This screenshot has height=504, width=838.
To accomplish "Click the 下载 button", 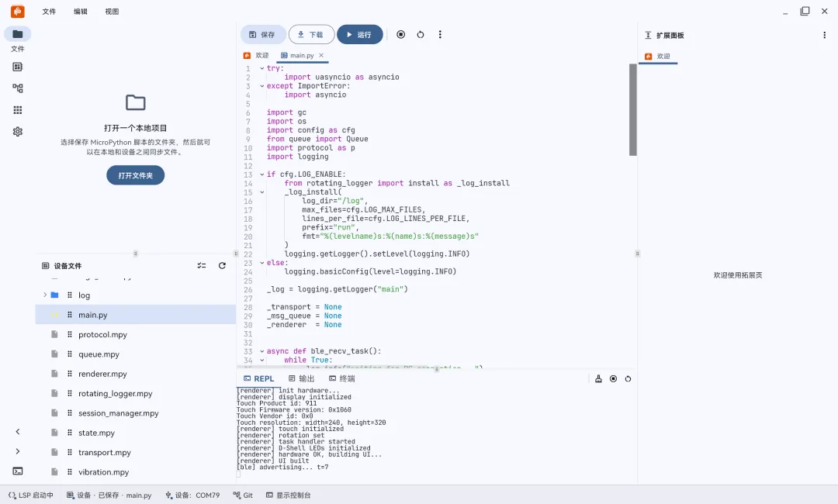I will coord(312,35).
